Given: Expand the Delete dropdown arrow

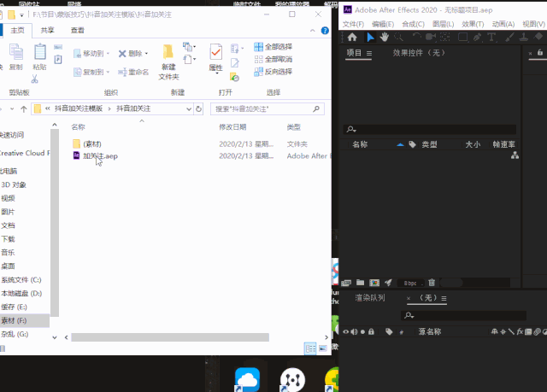Looking at the screenshot, I should (x=146, y=53).
